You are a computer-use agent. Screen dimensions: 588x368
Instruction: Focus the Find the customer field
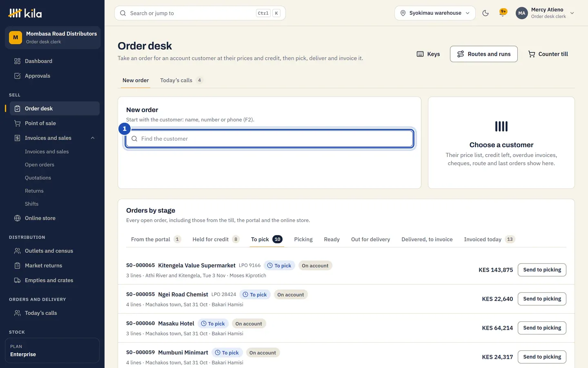point(269,139)
